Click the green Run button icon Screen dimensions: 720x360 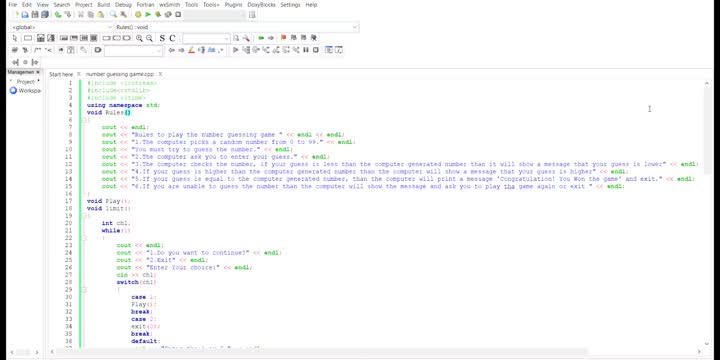pyautogui.click(x=148, y=15)
